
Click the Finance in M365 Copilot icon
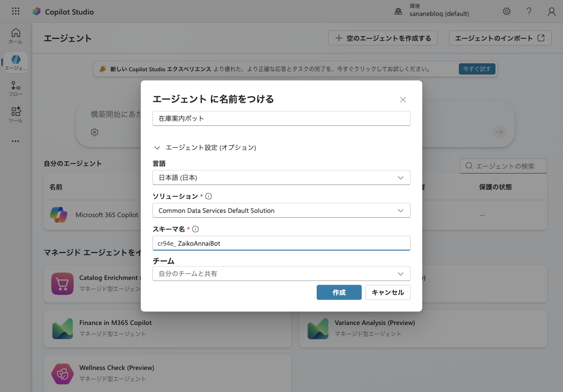coord(62,328)
